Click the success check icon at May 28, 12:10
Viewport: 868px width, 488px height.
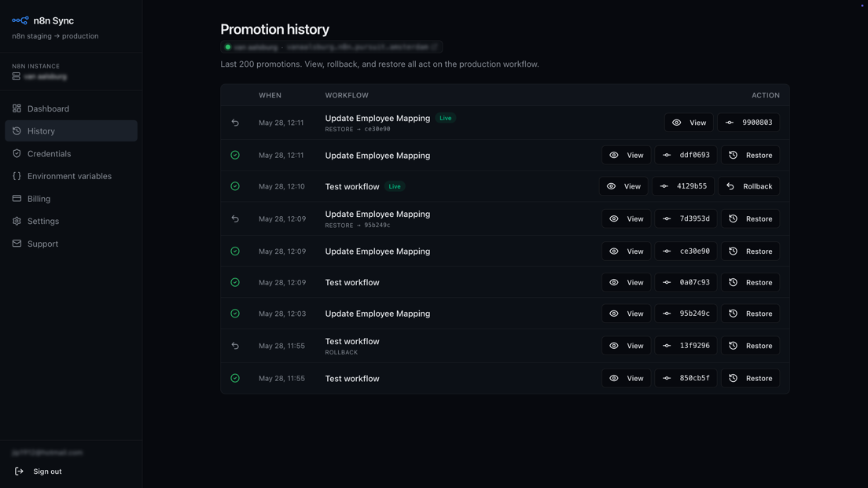click(x=235, y=186)
